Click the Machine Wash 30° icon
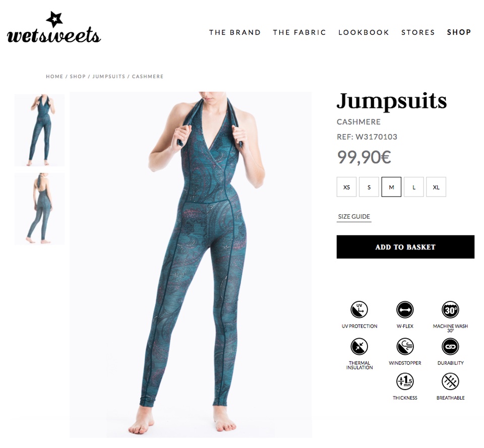Image resolution: width=484 pixels, height=448 pixels. coord(450,309)
